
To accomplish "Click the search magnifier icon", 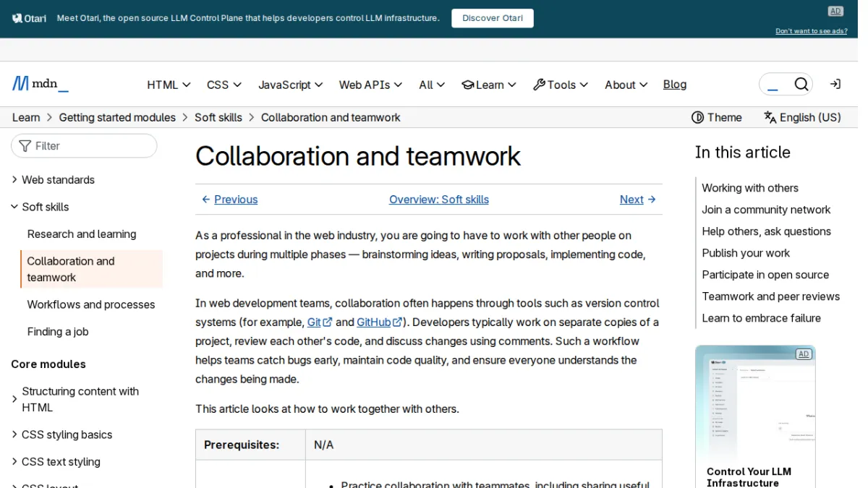I will [x=801, y=85].
